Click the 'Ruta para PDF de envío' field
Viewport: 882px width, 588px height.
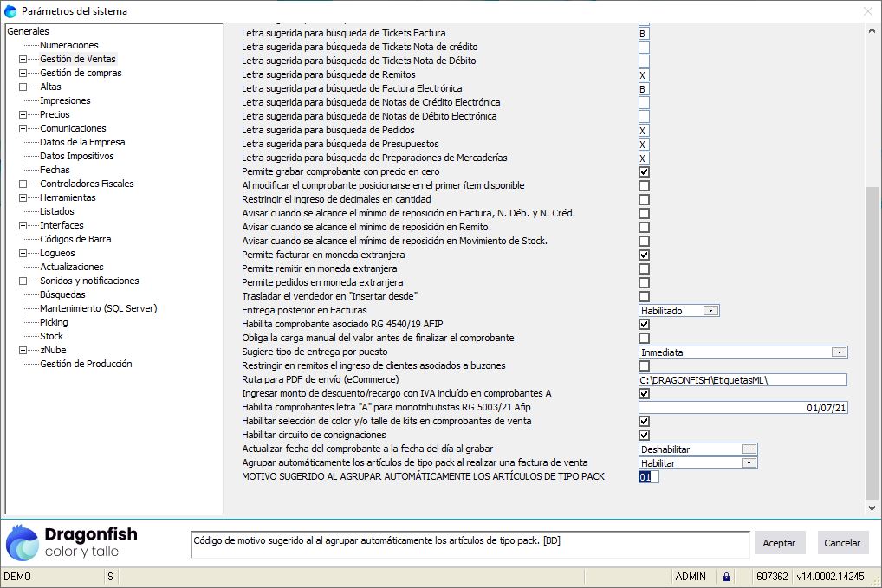click(x=742, y=380)
